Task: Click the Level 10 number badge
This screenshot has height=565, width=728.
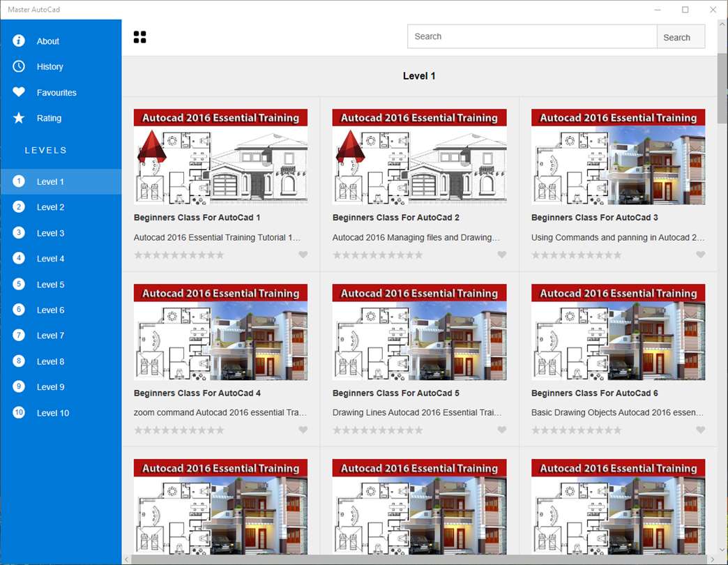Action: 19,412
